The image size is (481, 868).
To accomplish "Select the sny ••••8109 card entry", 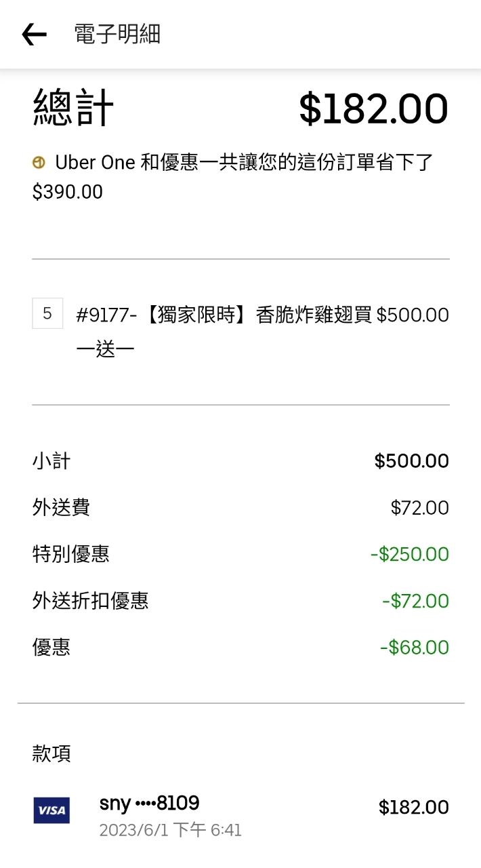I will (x=149, y=804).
